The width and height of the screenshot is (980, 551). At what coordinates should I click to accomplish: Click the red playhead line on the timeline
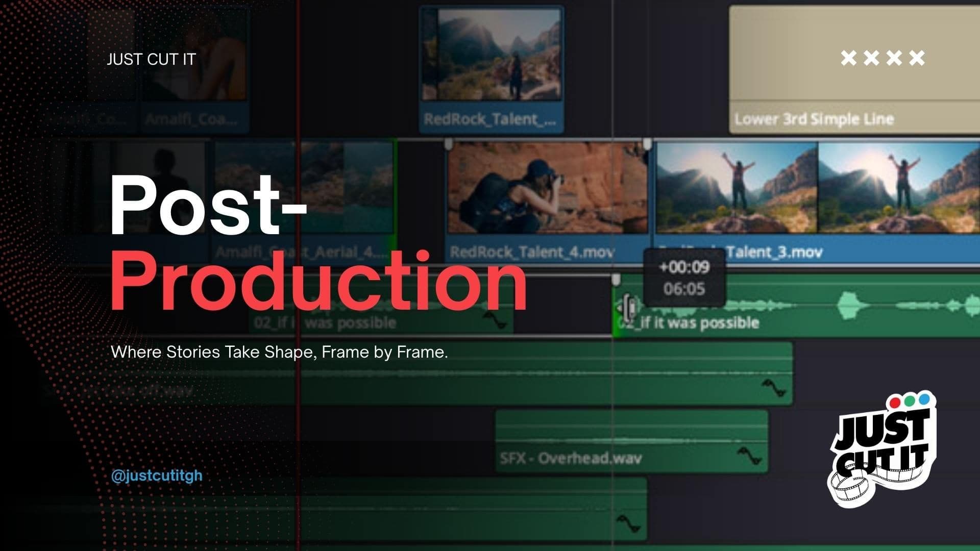298,275
